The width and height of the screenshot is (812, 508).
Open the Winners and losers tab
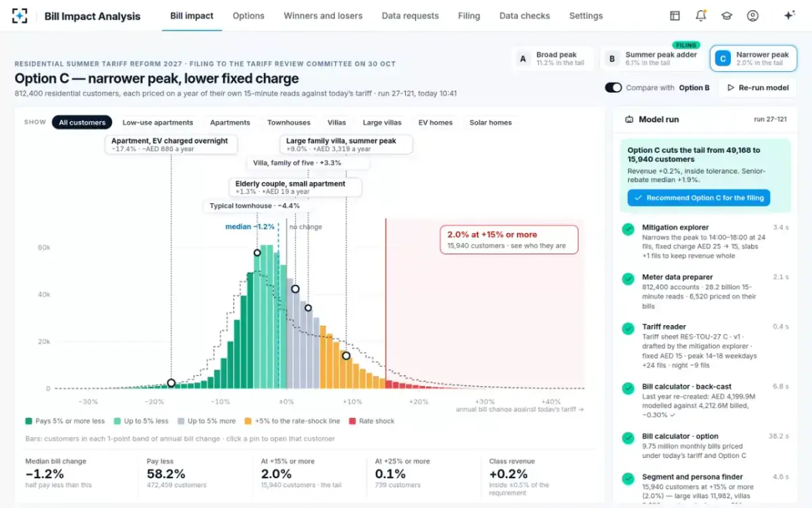click(x=323, y=16)
